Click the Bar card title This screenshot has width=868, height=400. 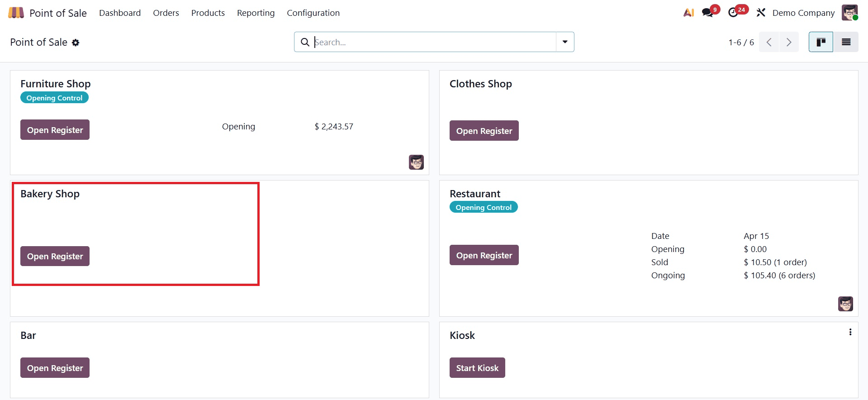[x=28, y=335]
